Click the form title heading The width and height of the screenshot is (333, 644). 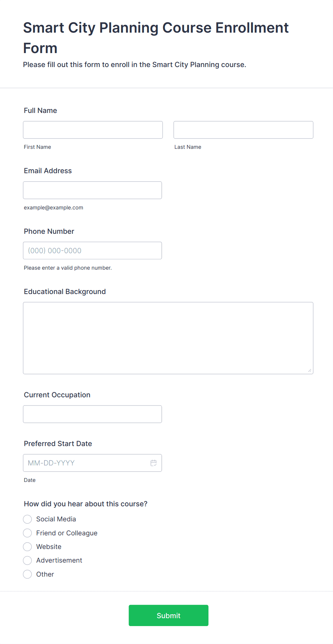click(156, 38)
